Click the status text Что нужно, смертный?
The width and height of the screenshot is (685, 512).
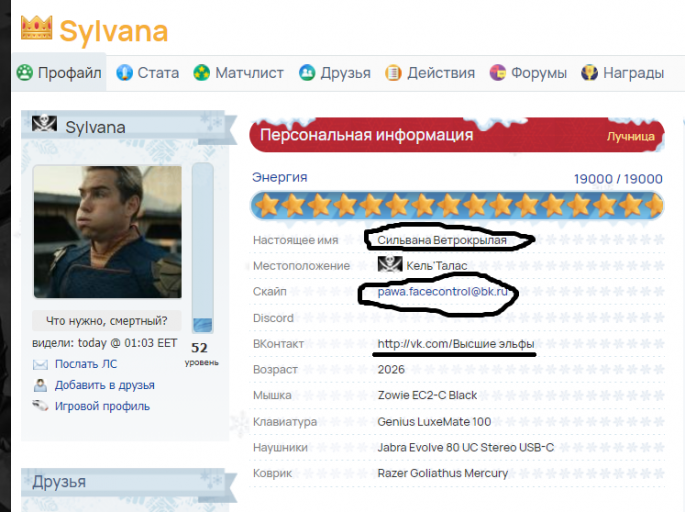coord(107,321)
